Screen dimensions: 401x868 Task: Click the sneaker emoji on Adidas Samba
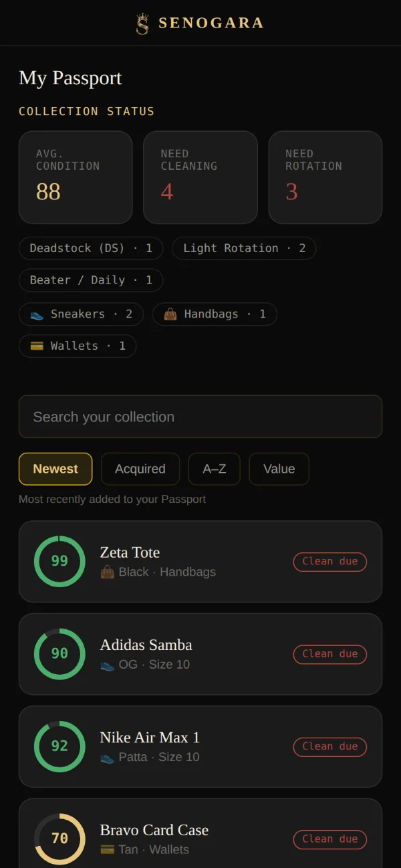click(107, 664)
